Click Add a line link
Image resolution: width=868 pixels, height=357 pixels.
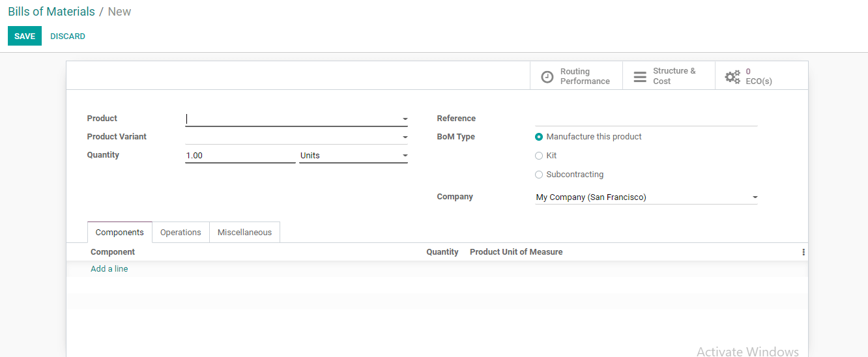pos(109,269)
